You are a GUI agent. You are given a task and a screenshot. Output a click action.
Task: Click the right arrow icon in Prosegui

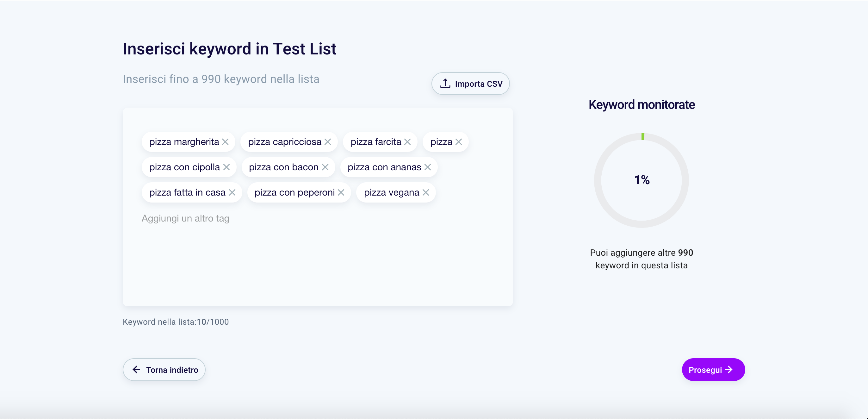[x=729, y=370]
